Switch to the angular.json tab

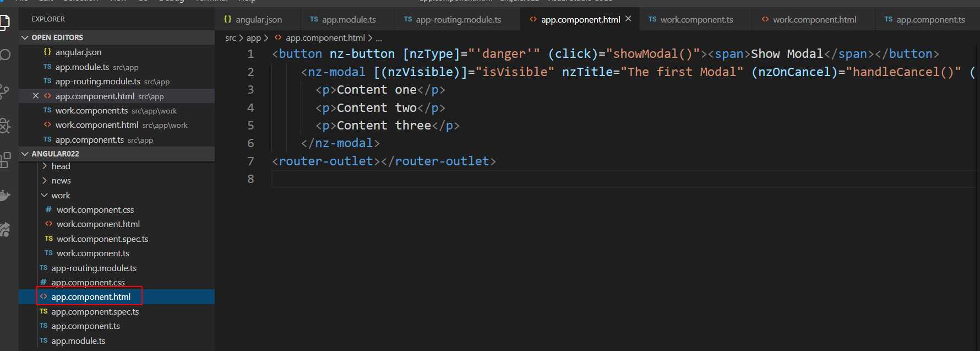[258, 19]
